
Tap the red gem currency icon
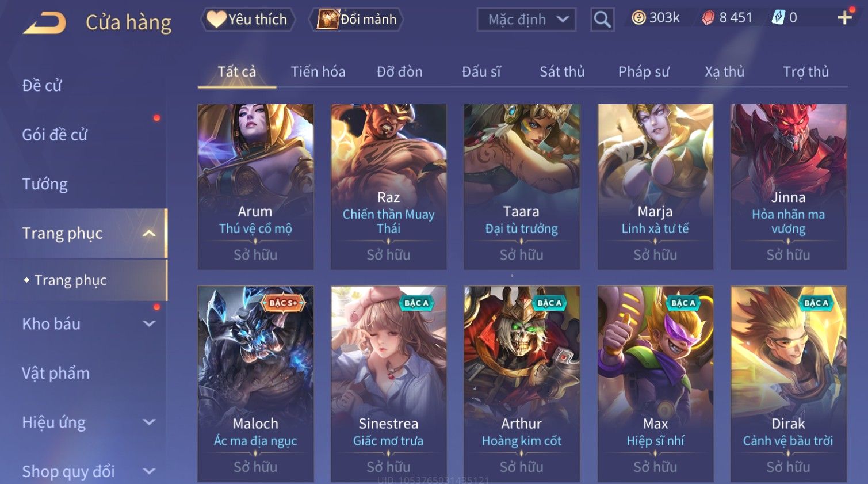click(x=708, y=18)
